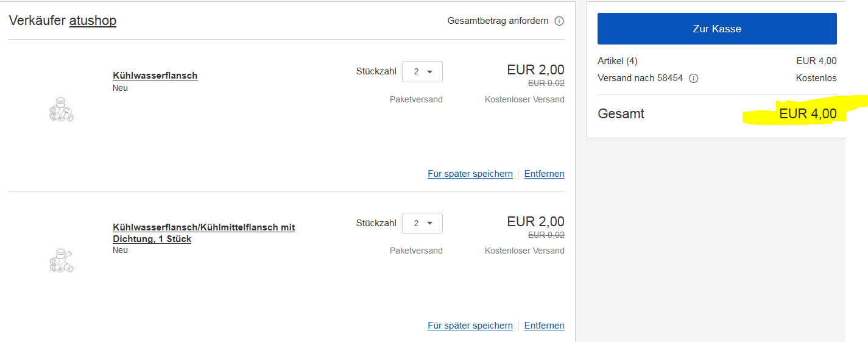Click the info icon next to Versand nach 58454
Image resolution: width=868 pixels, height=342 pixels.
pos(693,79)
